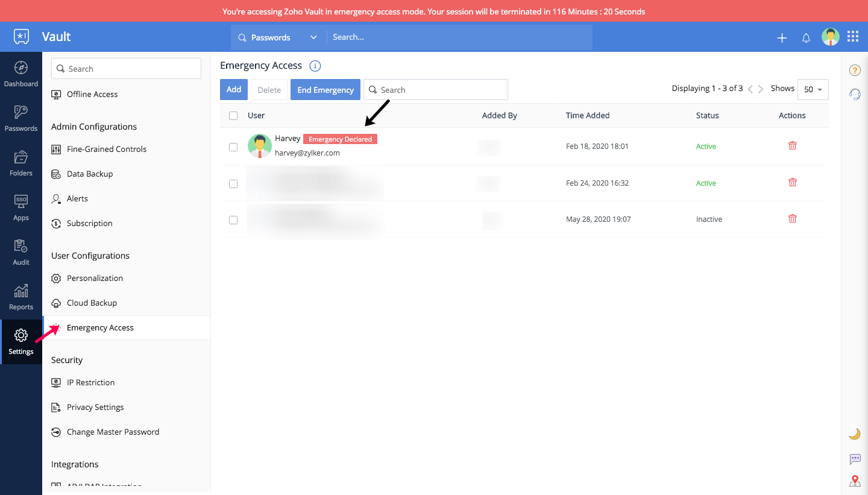Click the Inactive status text
The width and height of the screenshot is (868, 495).
(709, 219)
